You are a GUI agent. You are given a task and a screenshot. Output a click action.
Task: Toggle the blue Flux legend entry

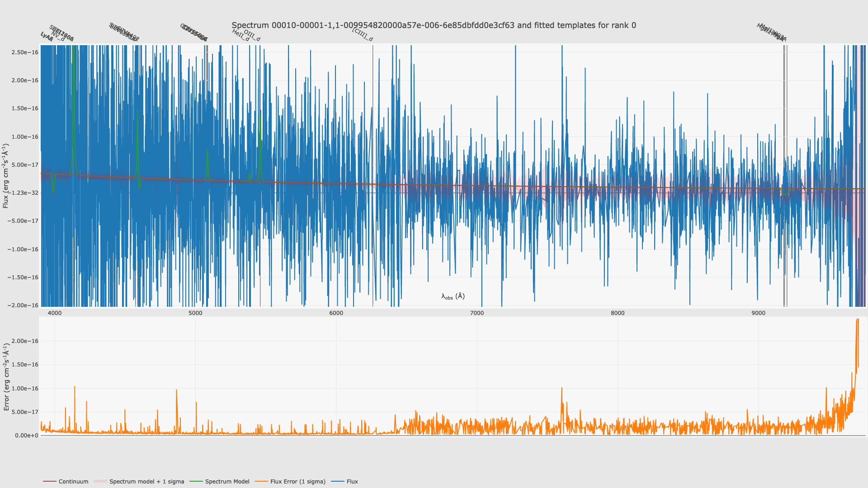coord(352,482)
